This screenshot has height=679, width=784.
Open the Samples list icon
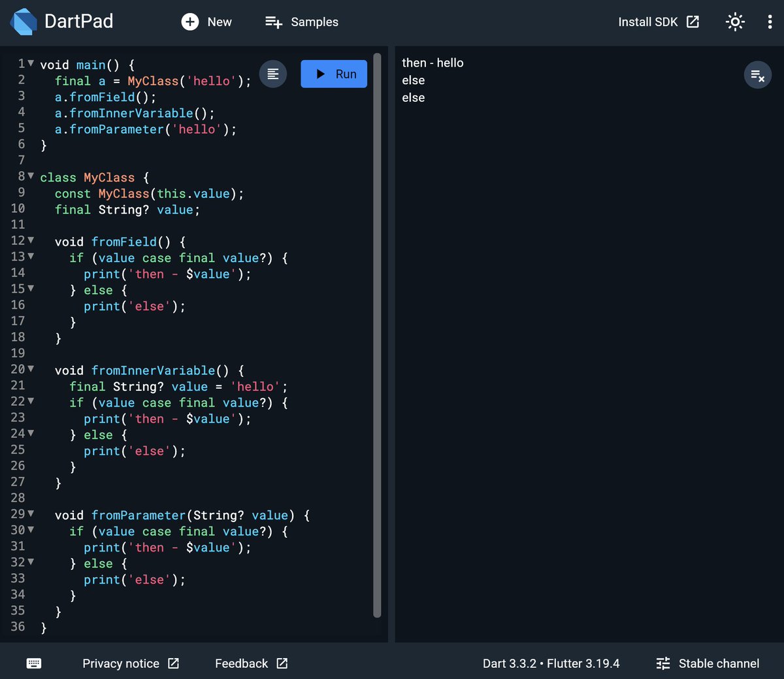[x=274, y=22]
